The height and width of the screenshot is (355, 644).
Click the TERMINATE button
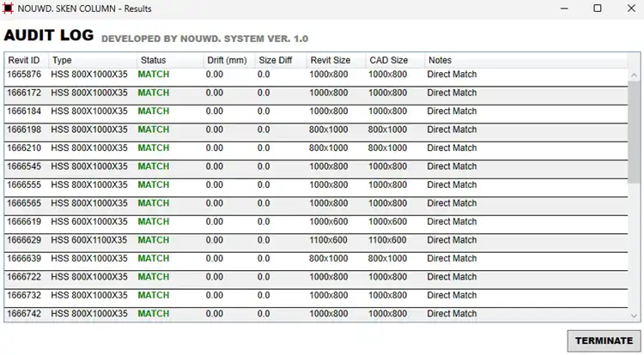pyautogui.click(x=604, y=340)
